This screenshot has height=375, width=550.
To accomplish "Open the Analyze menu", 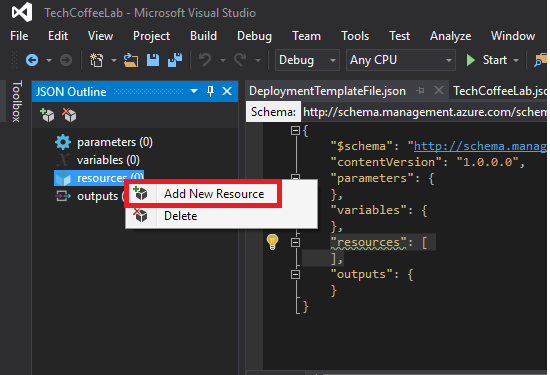I will (450, 36).
